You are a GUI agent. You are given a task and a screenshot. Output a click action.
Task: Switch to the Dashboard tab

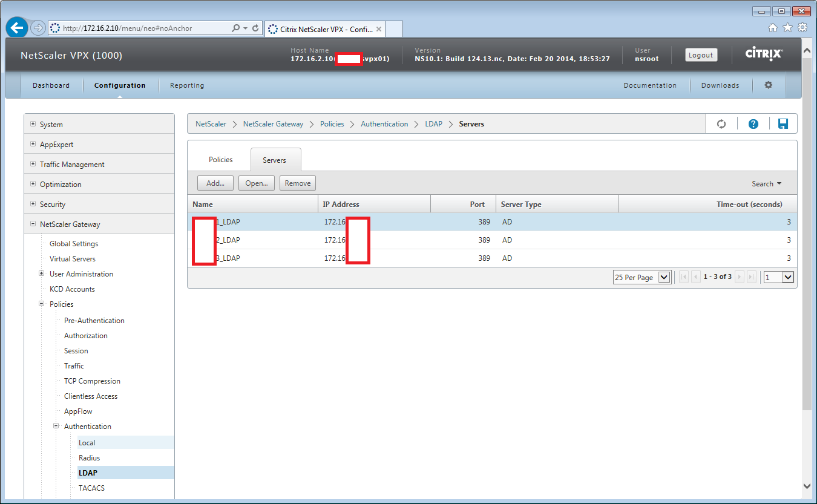coord(51,85)
